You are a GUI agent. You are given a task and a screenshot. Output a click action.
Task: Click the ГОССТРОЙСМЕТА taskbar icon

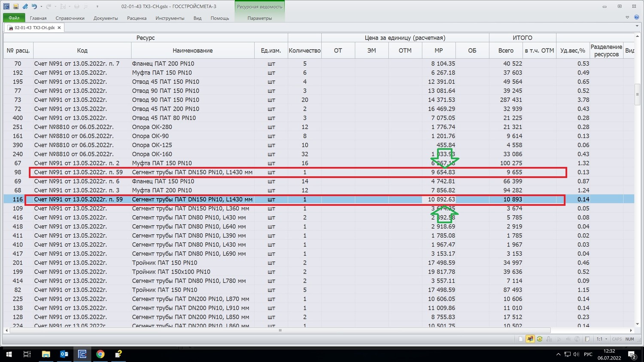82,354
